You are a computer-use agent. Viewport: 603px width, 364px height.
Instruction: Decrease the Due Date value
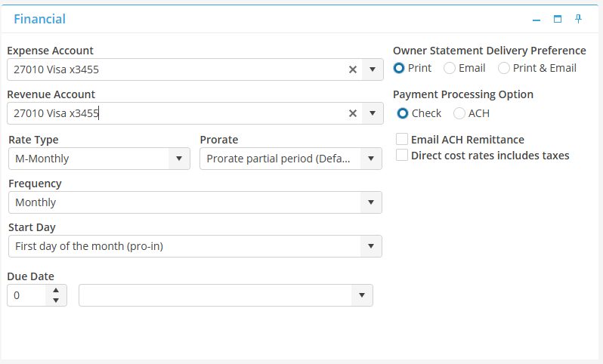click(x=56, y=300)
